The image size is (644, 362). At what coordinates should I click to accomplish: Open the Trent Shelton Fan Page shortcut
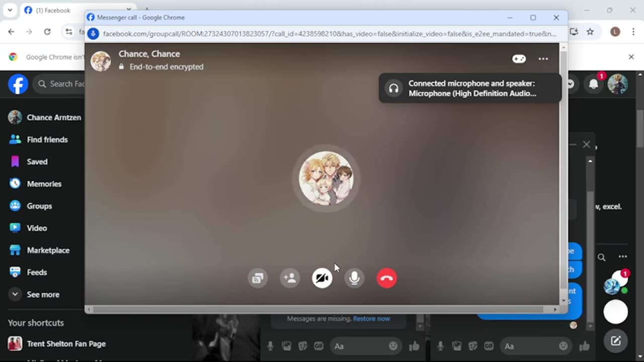57,344
